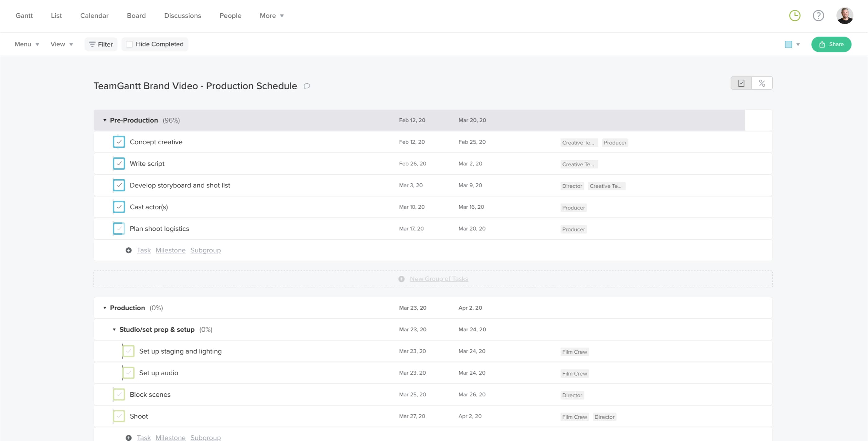868x441 pixels.
Task: Add a new task under Pre-Production
Action: pyautogui.click(x=144, y=250)
